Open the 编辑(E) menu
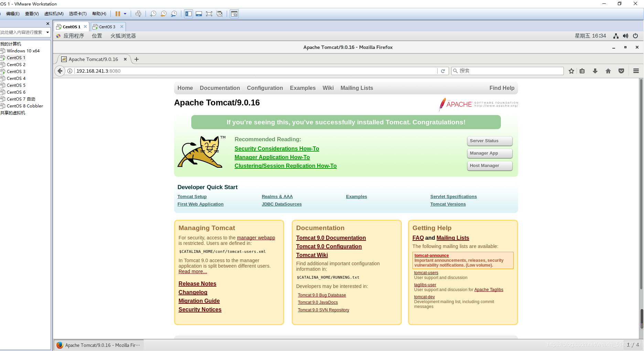This screenshot has height=351, width=644. (13, 14)
